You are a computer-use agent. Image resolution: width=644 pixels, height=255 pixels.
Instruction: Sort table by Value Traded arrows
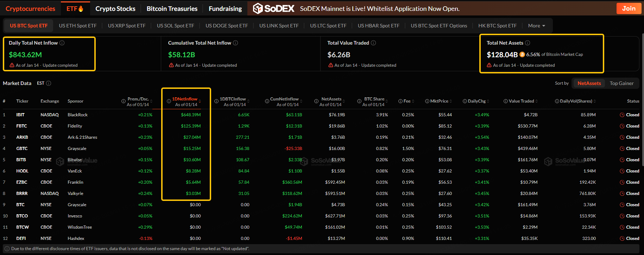537,101
